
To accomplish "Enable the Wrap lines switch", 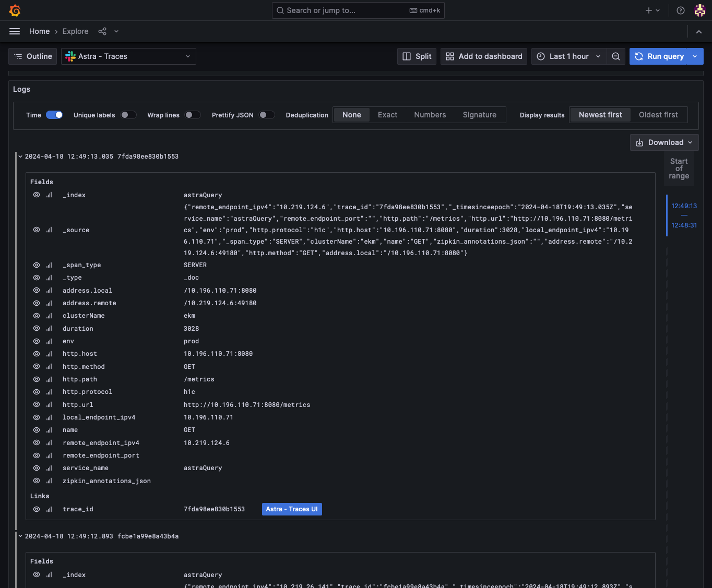I will [x=193, y=115].
